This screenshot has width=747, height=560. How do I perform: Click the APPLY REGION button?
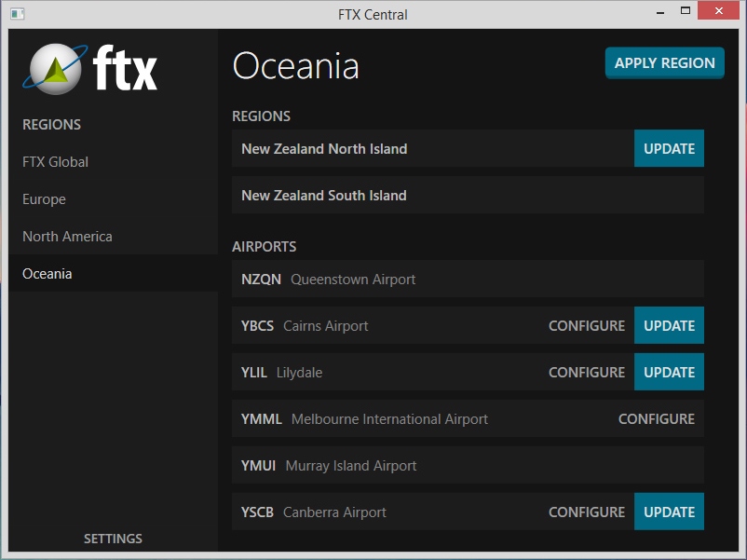pos(665,63)
